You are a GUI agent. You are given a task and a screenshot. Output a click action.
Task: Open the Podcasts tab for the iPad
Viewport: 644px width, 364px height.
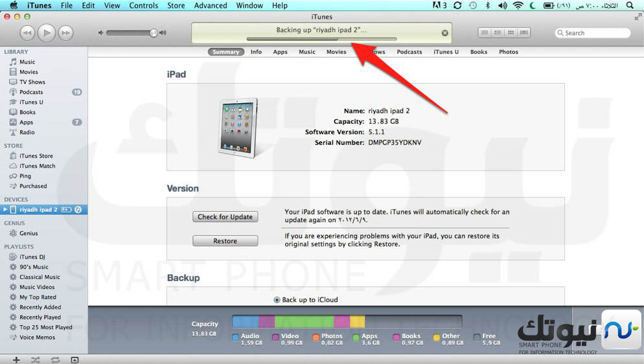click(409, 52)
